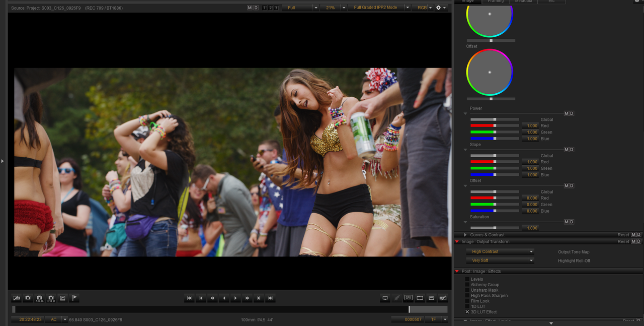Click the Slope Green slider
Image resolution: width=644 pixels, height=326 pixels.
tap(495, 168)
